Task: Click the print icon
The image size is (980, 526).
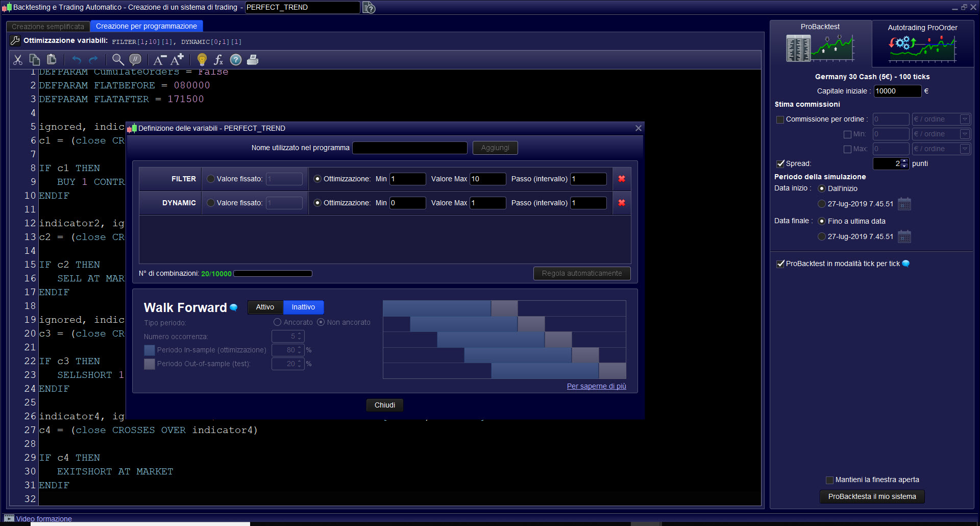Action: pos(252,60)
